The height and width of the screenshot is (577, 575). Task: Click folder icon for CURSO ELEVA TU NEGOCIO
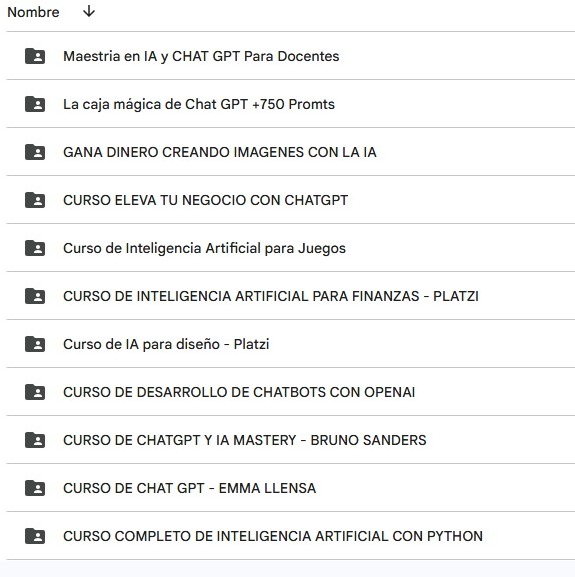(x=35, y=200)
